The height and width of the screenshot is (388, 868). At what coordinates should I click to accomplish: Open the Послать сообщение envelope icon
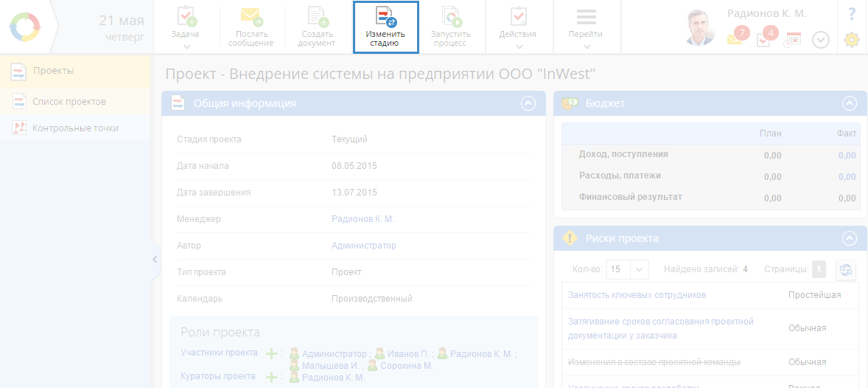point(251,18)
